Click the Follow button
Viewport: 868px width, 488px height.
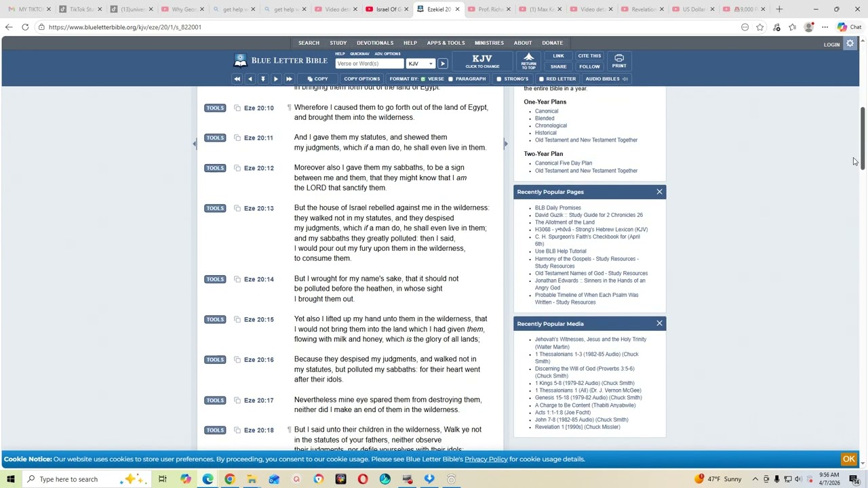click(589, 66)
